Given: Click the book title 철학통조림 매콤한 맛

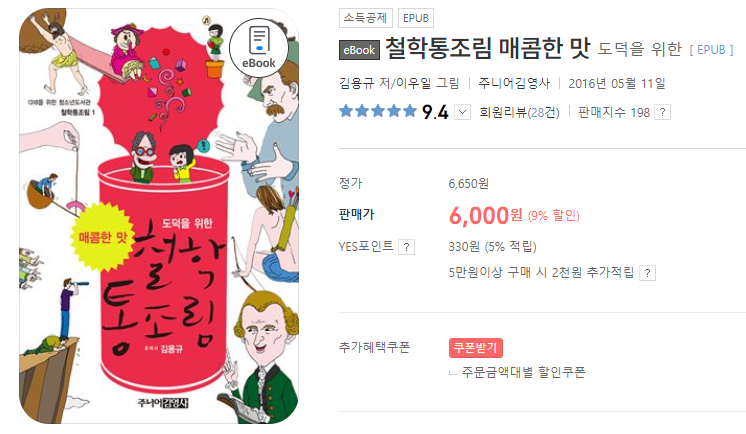Looking at the screenshot, I should tap(487, 49).
